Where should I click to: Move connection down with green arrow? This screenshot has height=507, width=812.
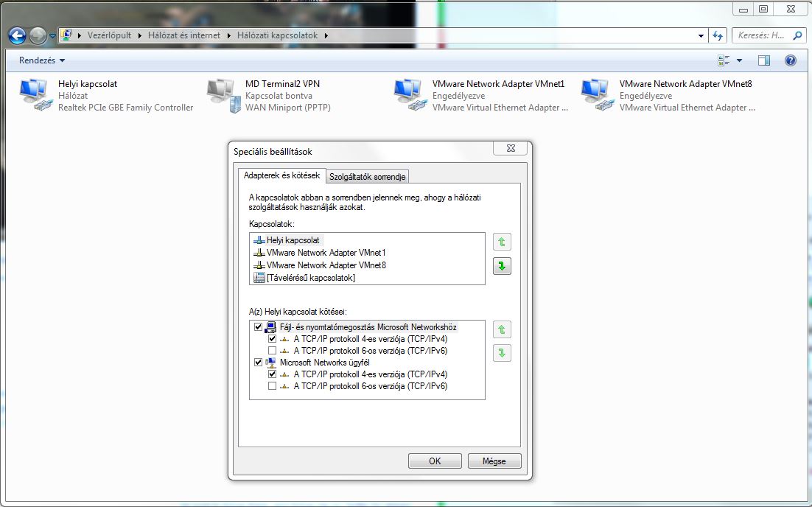point(502,266)
